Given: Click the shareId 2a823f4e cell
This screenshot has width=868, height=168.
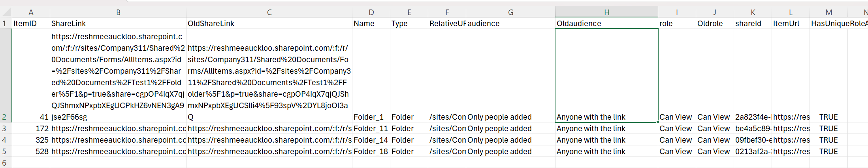Looking at the screenshot, I should tap(753, 117).
